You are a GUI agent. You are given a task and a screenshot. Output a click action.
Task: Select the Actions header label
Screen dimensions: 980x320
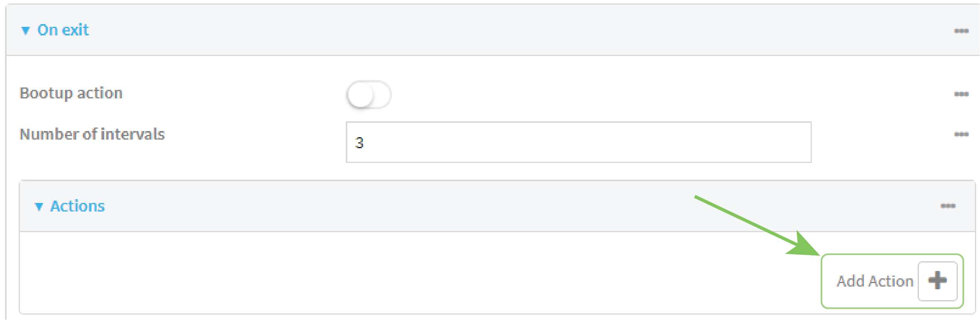77,206
